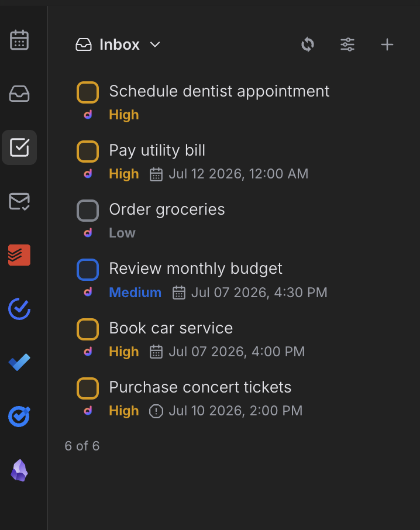Select Medium priority label on monthly budget
This screenshot has height=530, width=420.
click(135, 292)
